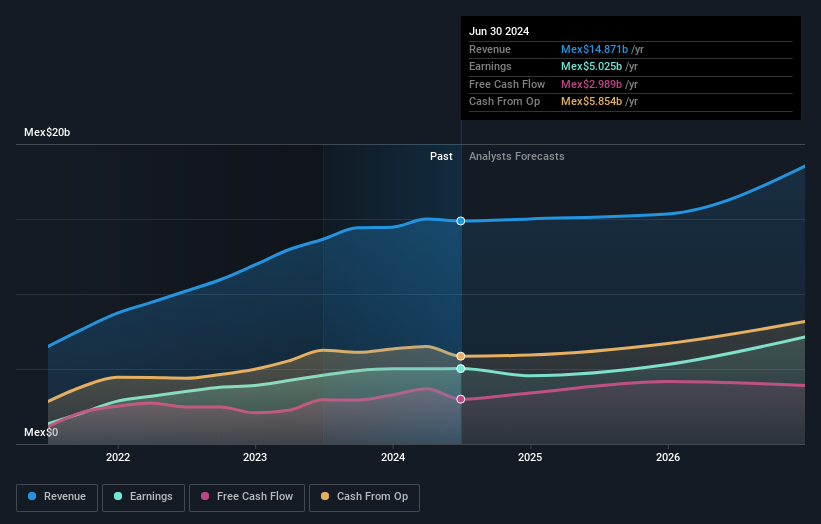This screenshot has width=821, height=524.
Task: Toggle the Cash From Op legend button
Action: (364, 497)
